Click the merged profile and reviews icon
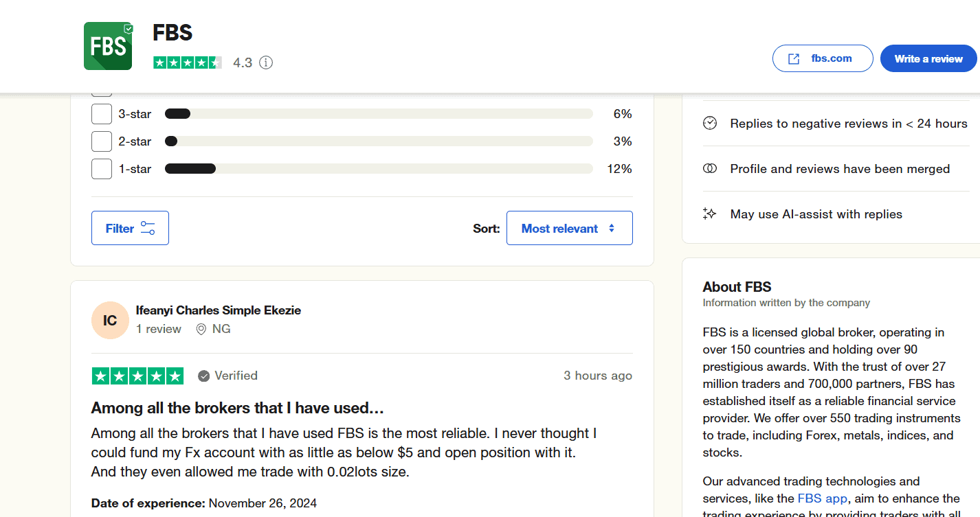The height and width of the screenshot is (517, 980). 709,168
